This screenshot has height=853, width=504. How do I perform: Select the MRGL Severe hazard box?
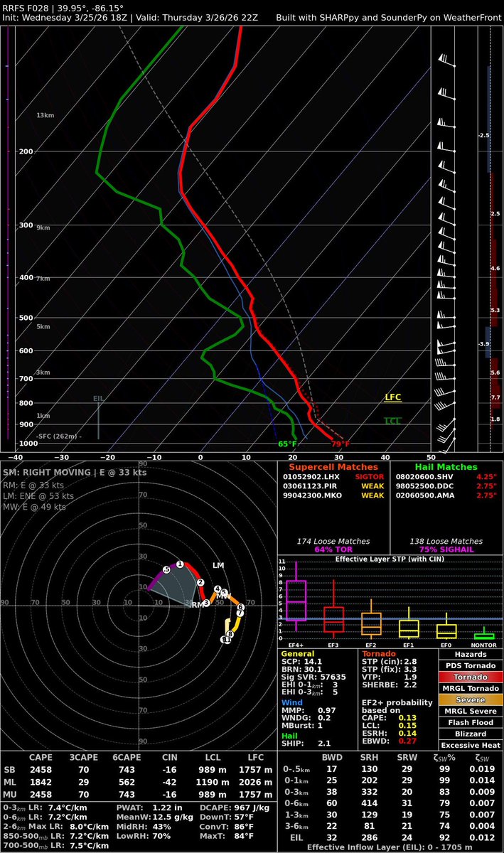tap(471, 710)
